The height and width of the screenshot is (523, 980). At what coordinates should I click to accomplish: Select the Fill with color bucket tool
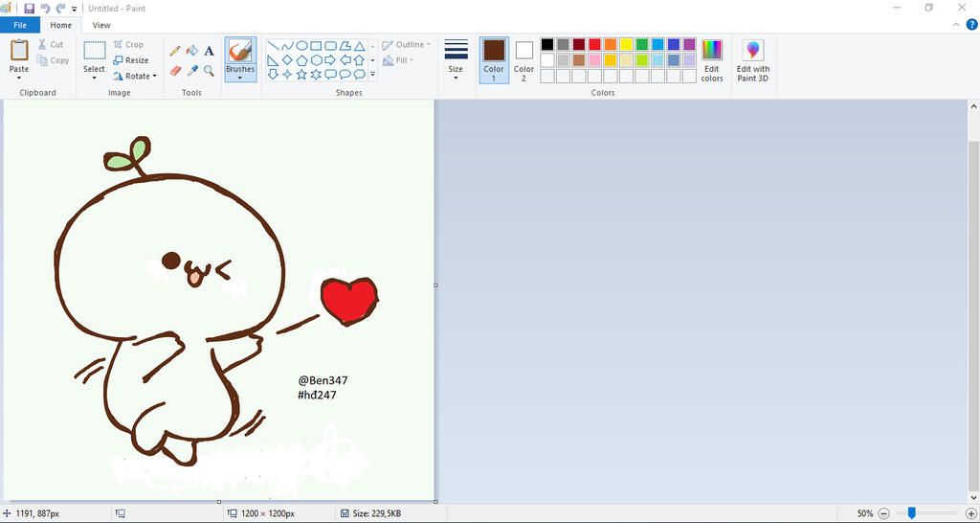tap(192, 51)
